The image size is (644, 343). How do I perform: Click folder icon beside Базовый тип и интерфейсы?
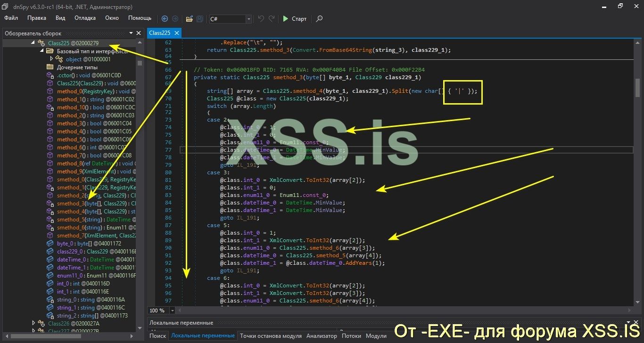pos(50,51)
